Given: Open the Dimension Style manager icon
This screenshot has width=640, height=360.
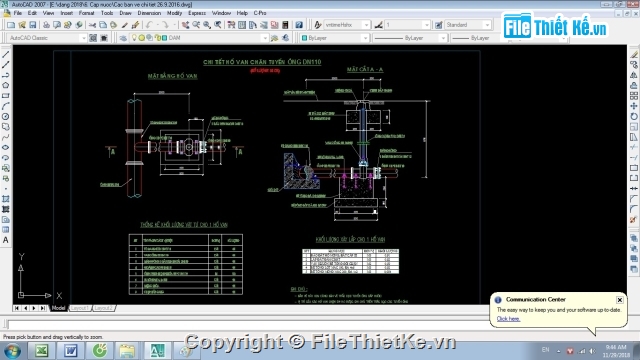Looking at the screenshot, I should click(x=378, y=25).
